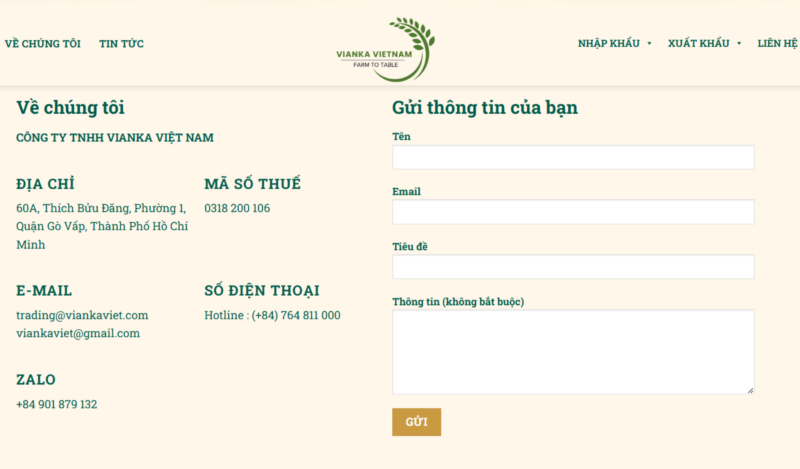Image resolution: width=800 pixels, height=469 pixels.
Task: Click into the Thông tin message textarea
Action: (x=573, y=352)
